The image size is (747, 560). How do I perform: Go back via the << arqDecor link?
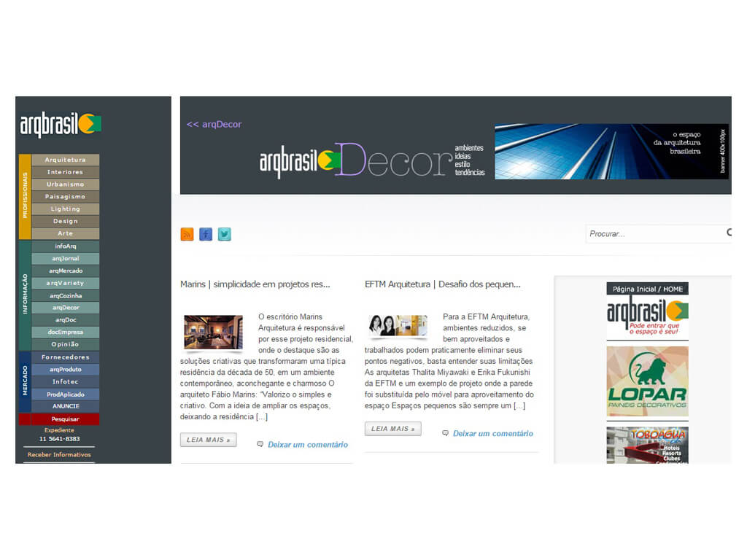click(x=214, y=124)
